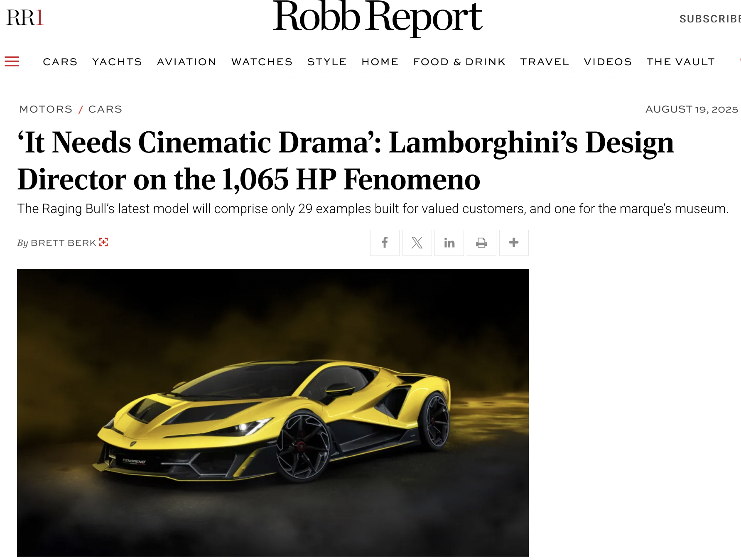
Task: Click the article headline text
Action: [346, 161]
